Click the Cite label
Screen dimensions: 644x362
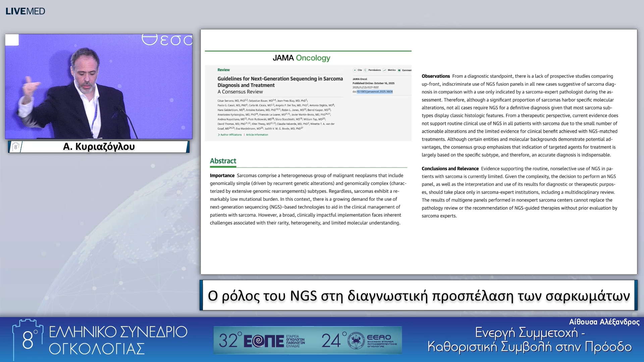[x=360, y=70]
